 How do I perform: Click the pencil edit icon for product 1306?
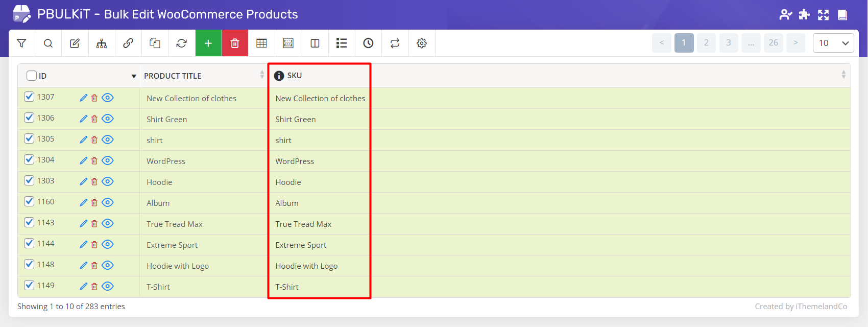coord(83,119)
